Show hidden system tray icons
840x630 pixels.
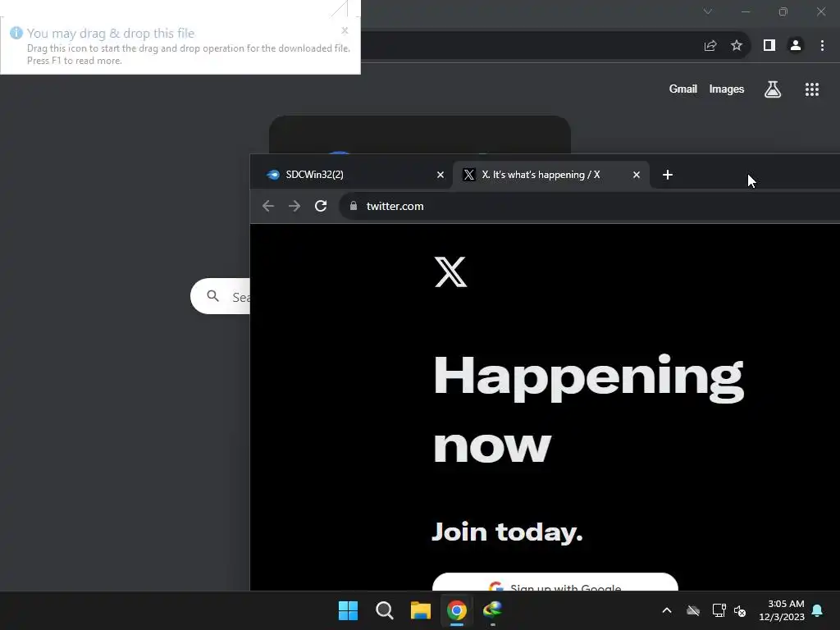tap(667, 610)
